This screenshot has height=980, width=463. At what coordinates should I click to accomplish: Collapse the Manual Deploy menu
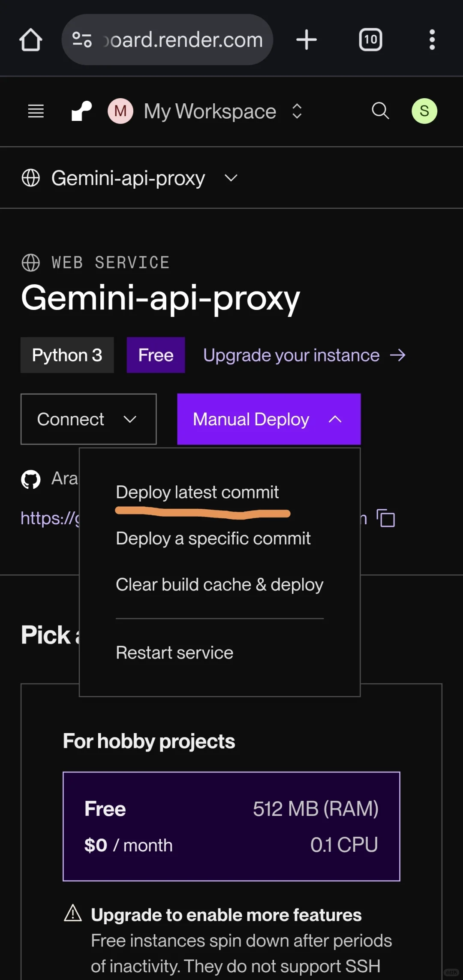[269, 419]
